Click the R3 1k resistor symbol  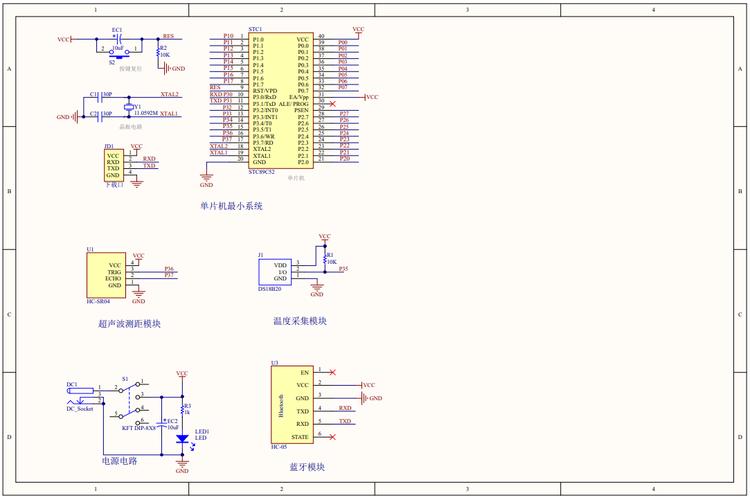pos(182,410)
